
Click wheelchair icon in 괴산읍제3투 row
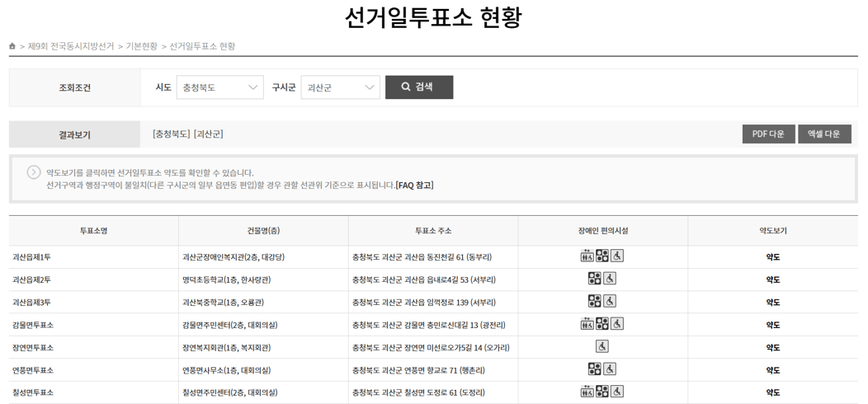click(610, 301)
